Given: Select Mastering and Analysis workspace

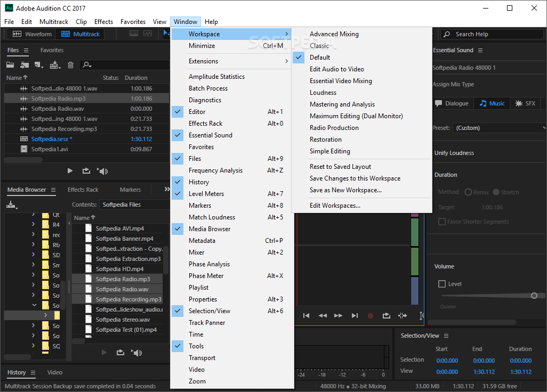Looking at the screenshot, I should [x=362, y=104].
